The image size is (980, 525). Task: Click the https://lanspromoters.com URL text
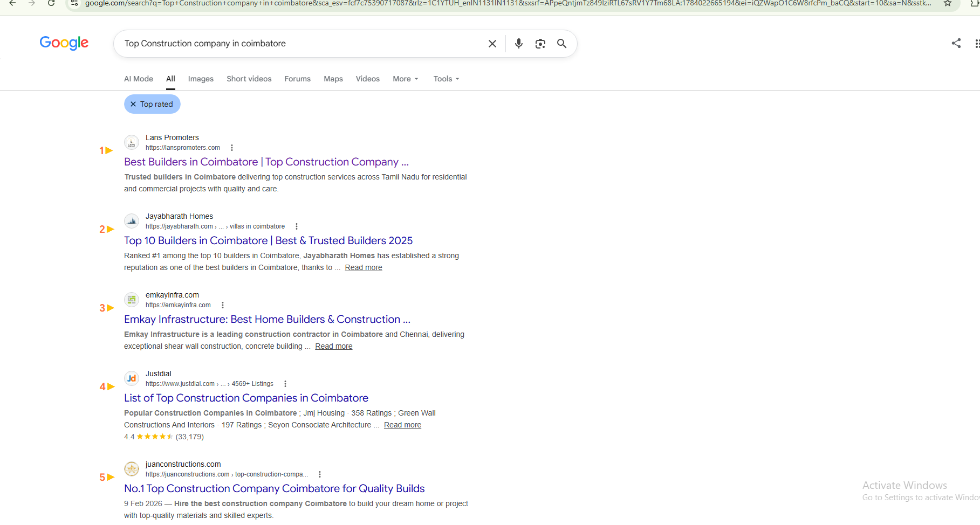click(x=183, y=148)
